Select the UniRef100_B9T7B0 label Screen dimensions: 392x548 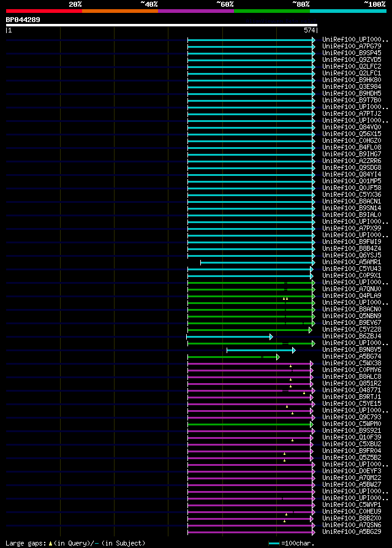point(352,101)
